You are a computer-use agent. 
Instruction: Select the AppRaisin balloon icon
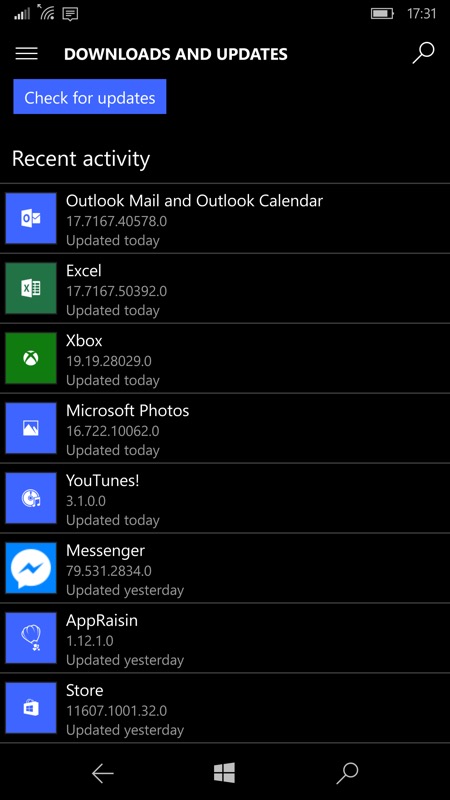pyautogui.click(x=31, y=638)
